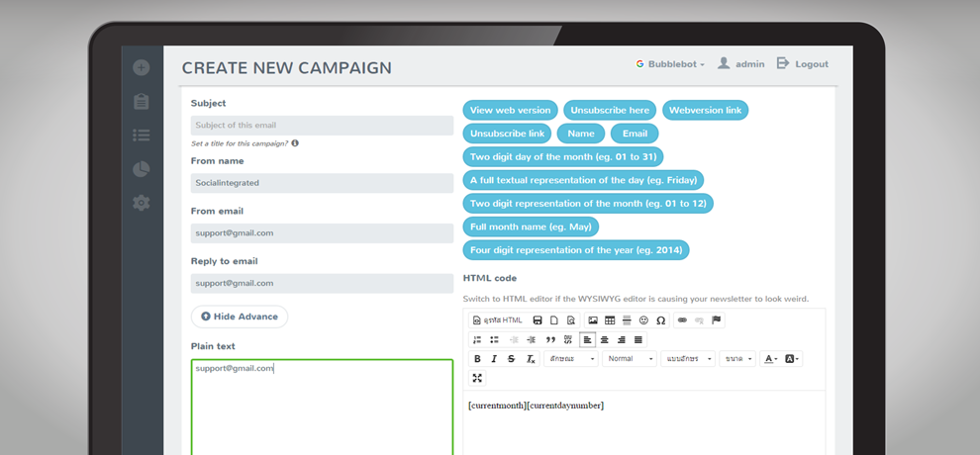Toggle italic formatting in the editor
Image resolution: width=980 pixels, height=455 pixels.
[494, 359]
